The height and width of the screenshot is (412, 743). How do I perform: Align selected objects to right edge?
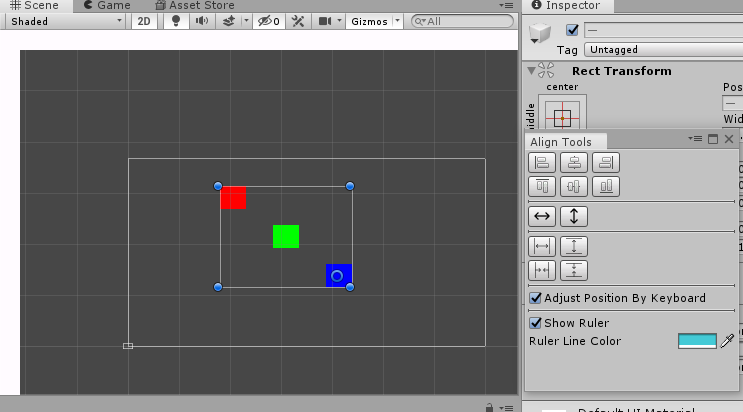(606, 163)
